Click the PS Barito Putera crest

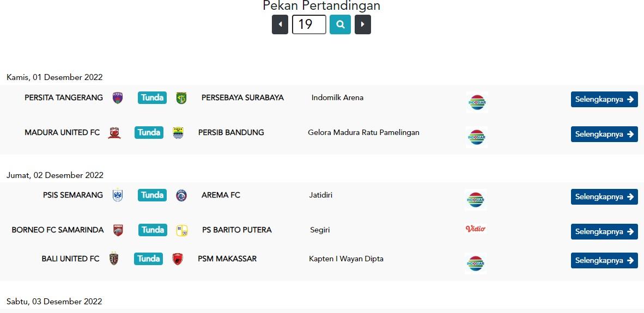[x=182, y=230]
